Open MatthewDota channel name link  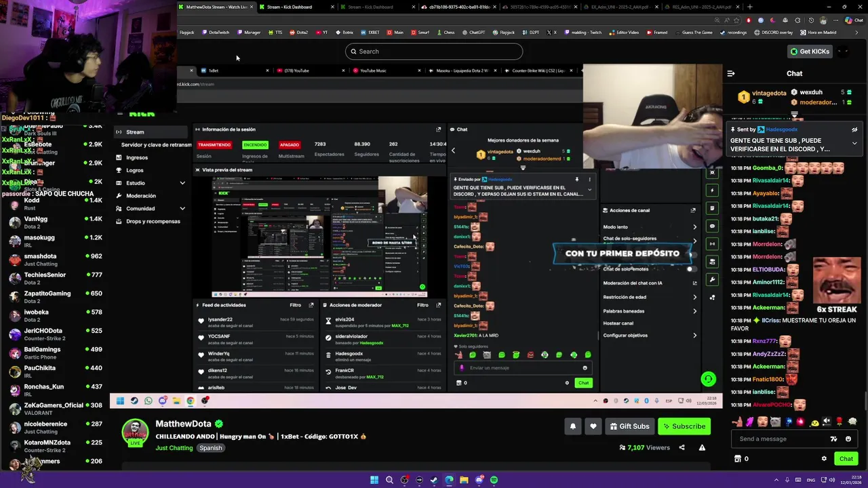183,424
